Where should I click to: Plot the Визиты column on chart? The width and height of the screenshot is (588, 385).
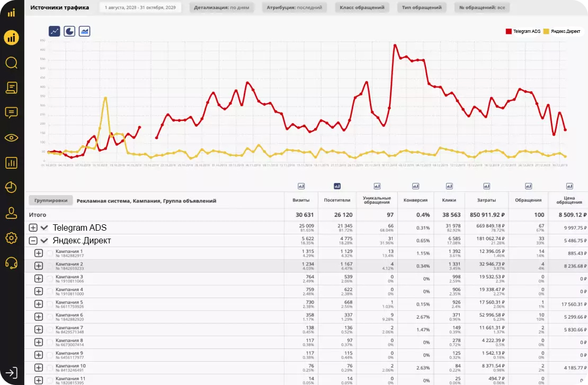tap(301, 186)
